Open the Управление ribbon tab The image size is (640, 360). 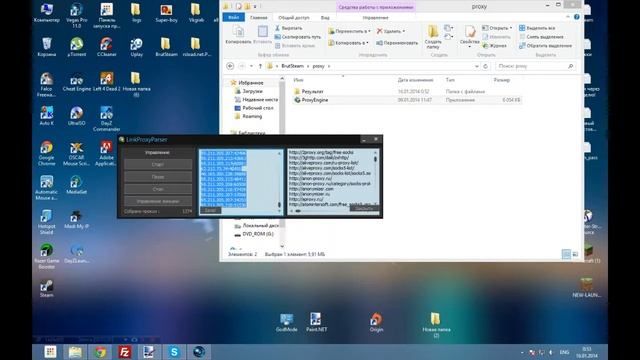375,18
